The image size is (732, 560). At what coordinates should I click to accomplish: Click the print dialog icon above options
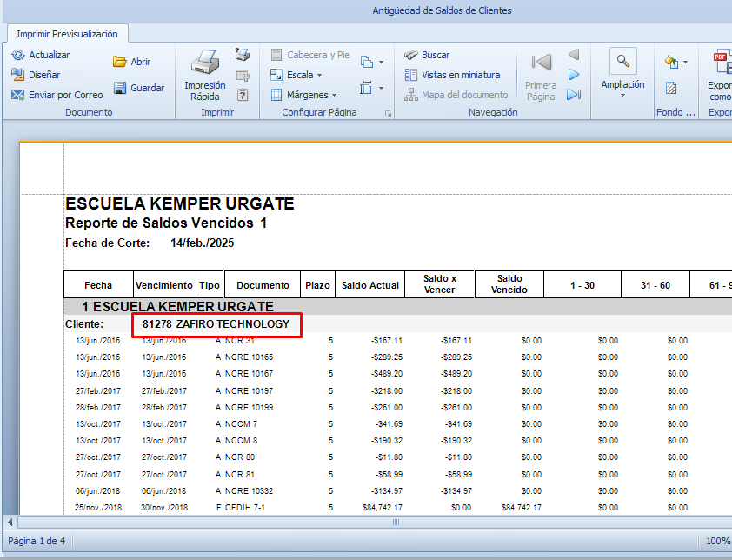pos(243,55)
